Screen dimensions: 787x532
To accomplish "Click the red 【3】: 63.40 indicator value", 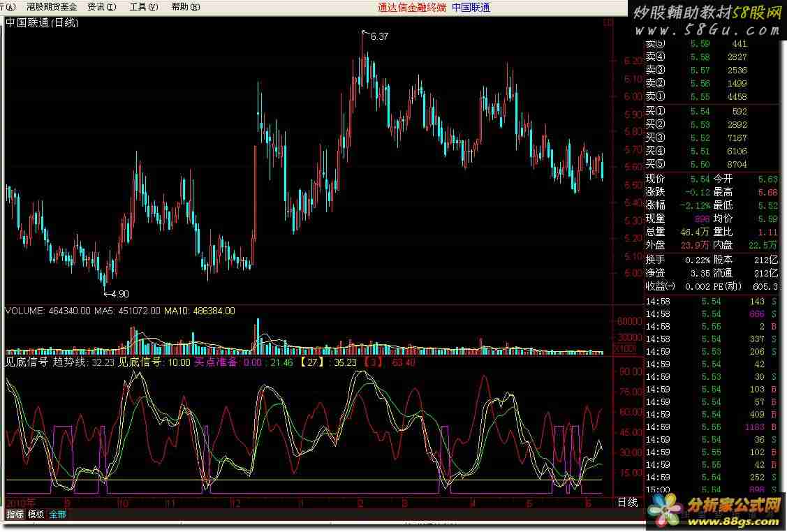I will (389, 362).
